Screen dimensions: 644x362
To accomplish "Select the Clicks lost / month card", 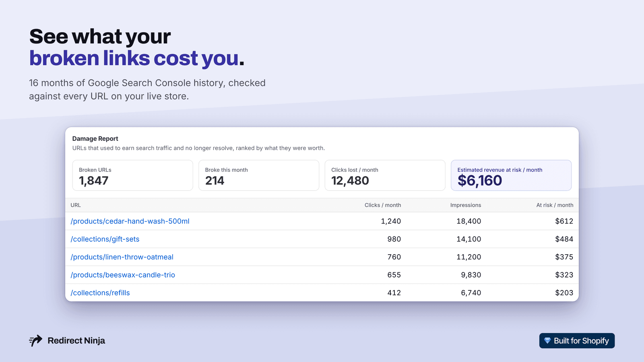I will [385, 175].
